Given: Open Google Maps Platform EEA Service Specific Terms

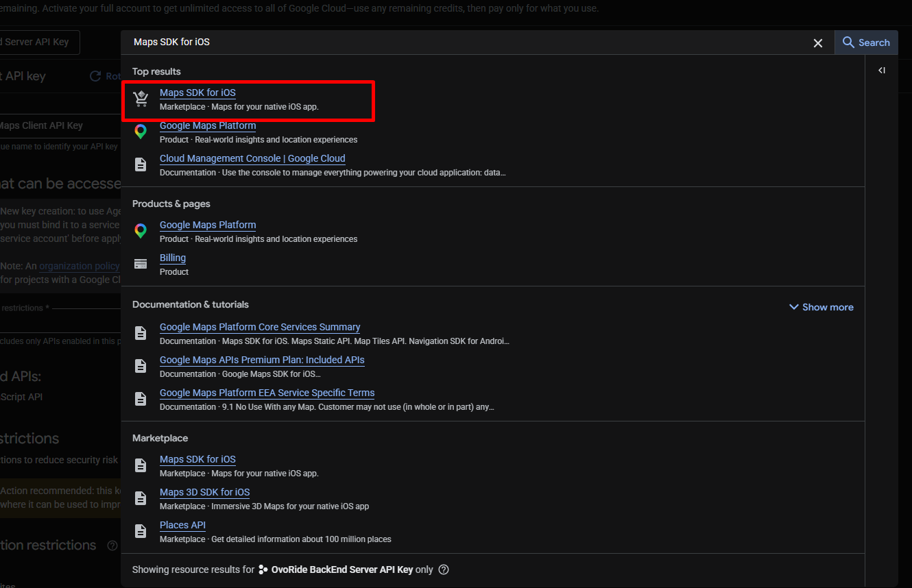Looking at the screenshot, I should pos(267,393).
